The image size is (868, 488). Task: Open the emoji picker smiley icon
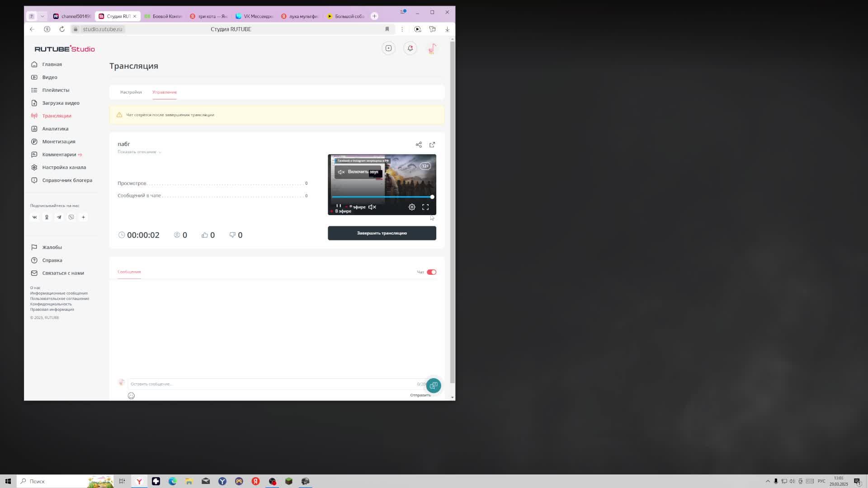pos(131,396)
